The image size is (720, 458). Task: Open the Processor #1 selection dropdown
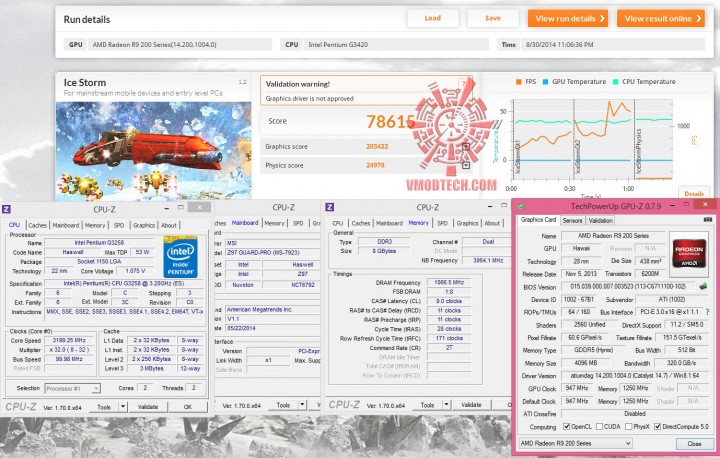pyautogui.click(x=72, y=389)
